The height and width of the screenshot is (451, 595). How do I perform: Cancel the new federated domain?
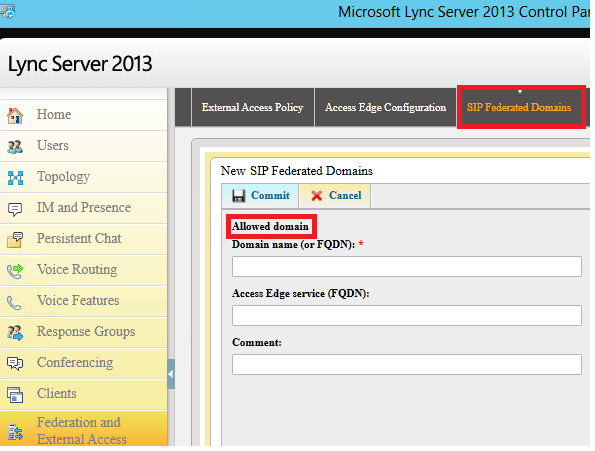[x=335, y=196]
